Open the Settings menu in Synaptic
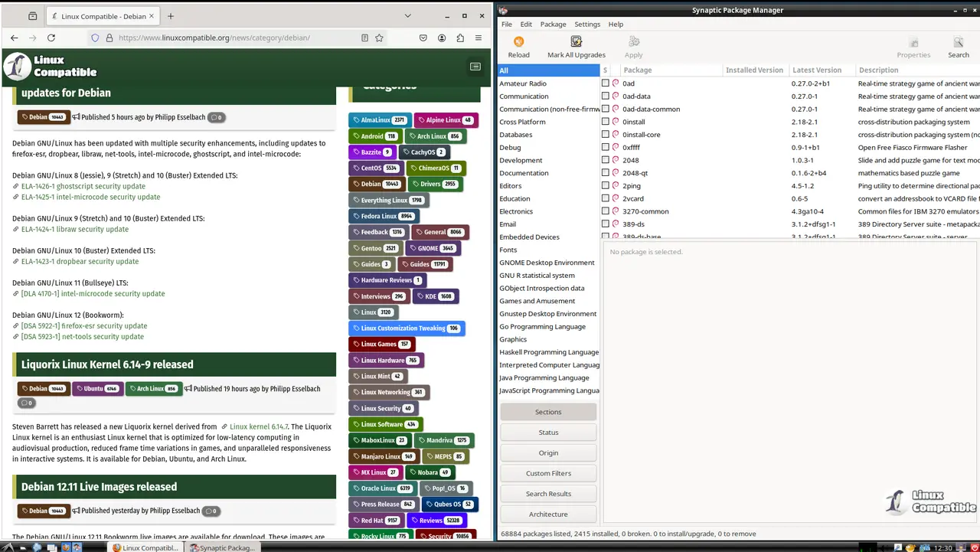 (x=587, y=24)
